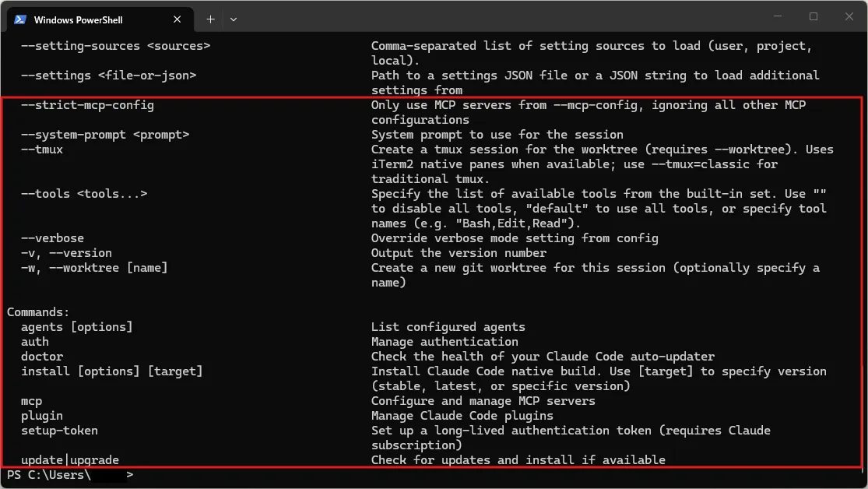Click the auth command text
This screenshot has height=489, width=868.
point(35,343)
